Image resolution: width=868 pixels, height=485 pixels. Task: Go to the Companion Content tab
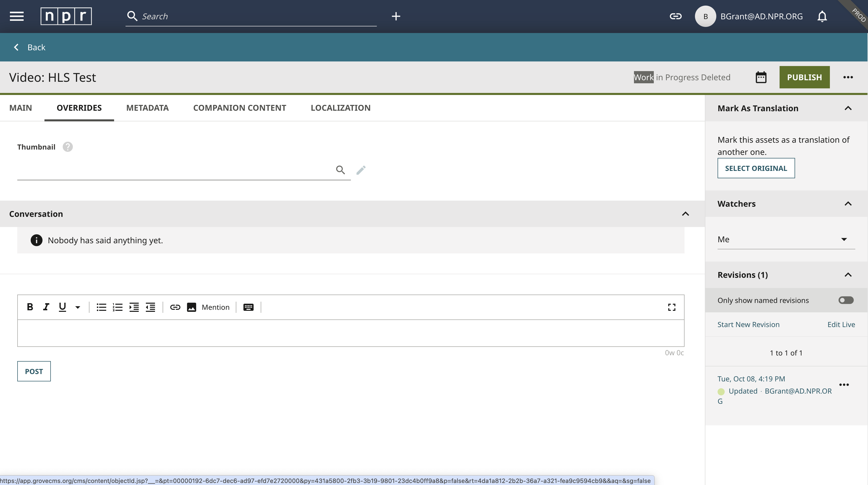(240, 108)
